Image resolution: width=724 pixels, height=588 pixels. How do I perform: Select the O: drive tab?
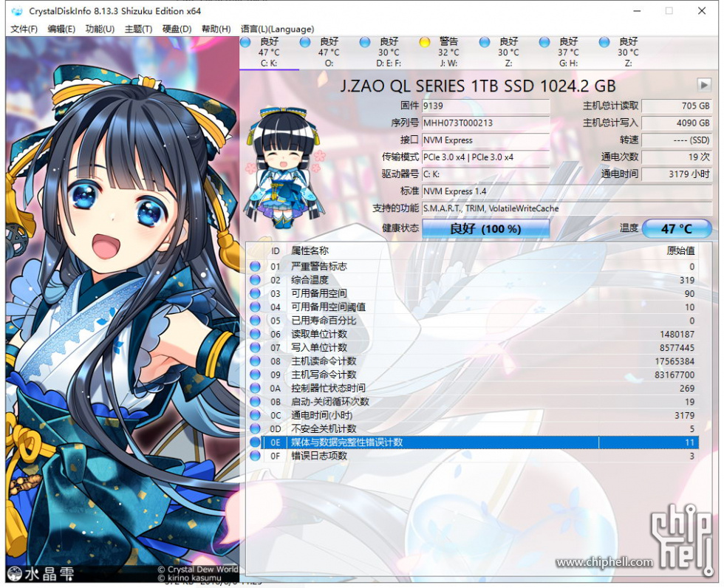[x=329, y=52]
